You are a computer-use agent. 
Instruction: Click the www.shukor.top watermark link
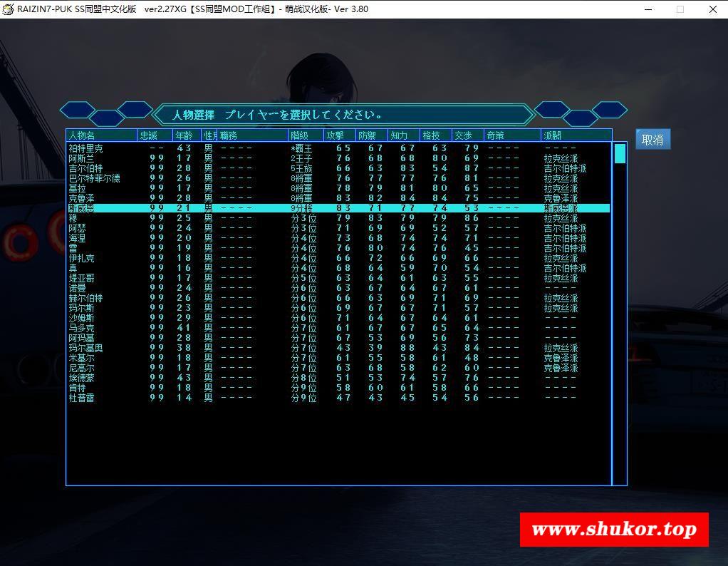(x=614, y=530)
